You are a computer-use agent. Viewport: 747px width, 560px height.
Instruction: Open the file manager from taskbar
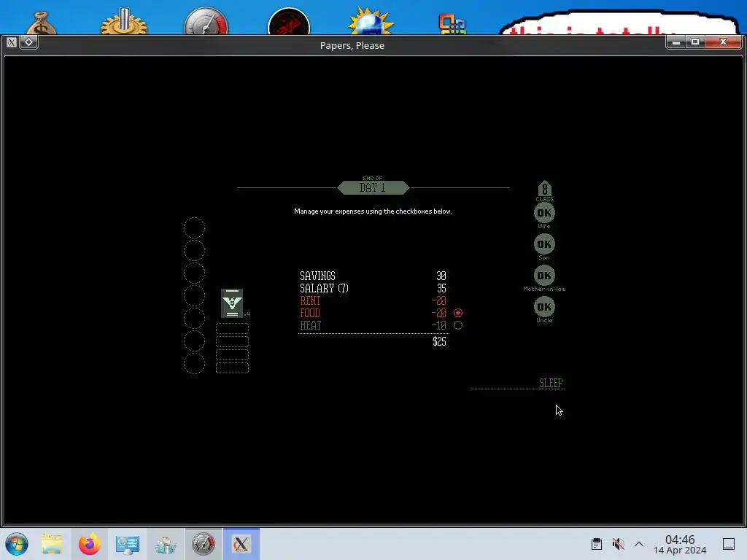(x=52, y=544)
